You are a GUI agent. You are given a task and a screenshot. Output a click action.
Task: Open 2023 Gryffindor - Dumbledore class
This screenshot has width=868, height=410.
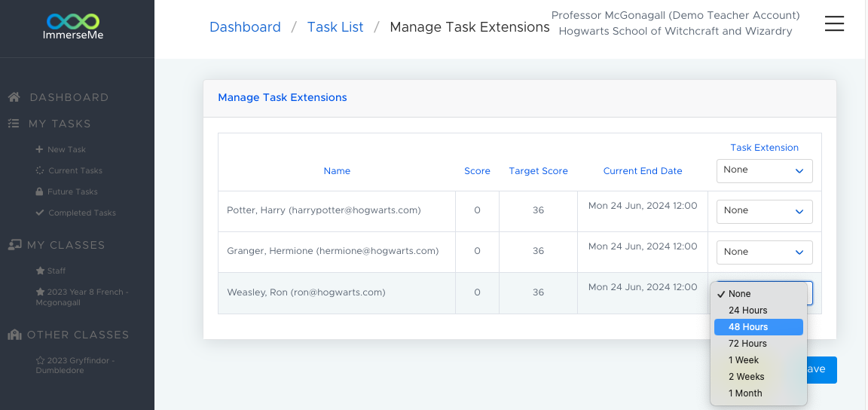75,365
